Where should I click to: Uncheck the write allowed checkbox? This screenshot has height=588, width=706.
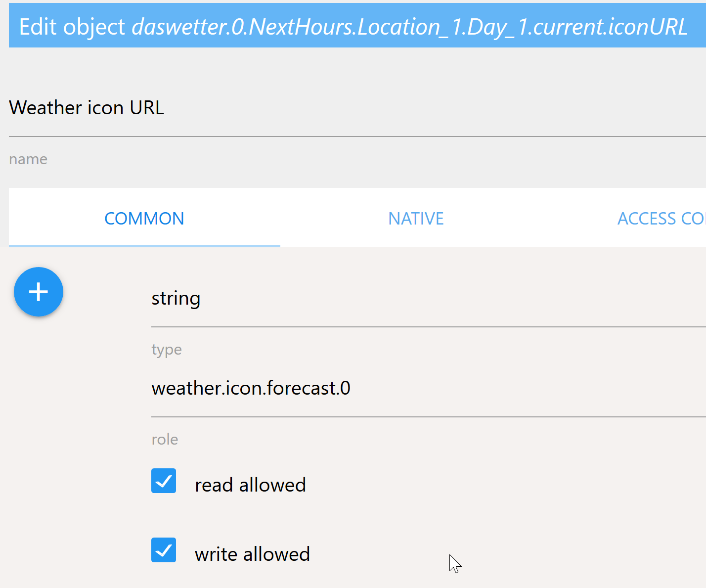pos(164,550)
